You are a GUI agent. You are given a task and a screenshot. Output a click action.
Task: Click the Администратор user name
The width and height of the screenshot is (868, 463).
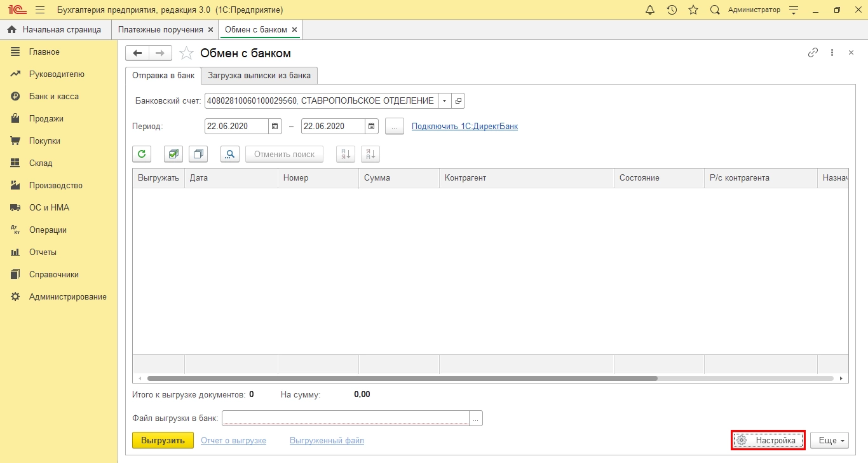point(754,10)
